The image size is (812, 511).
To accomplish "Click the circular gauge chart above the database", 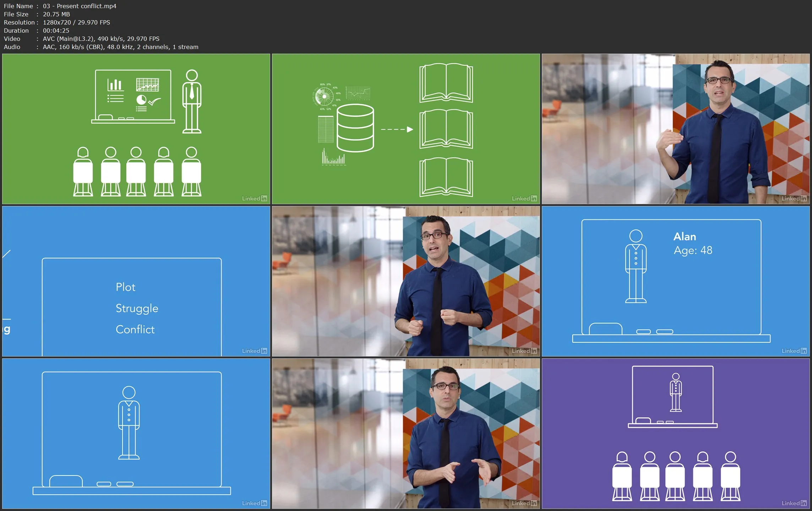I will 324,96.
